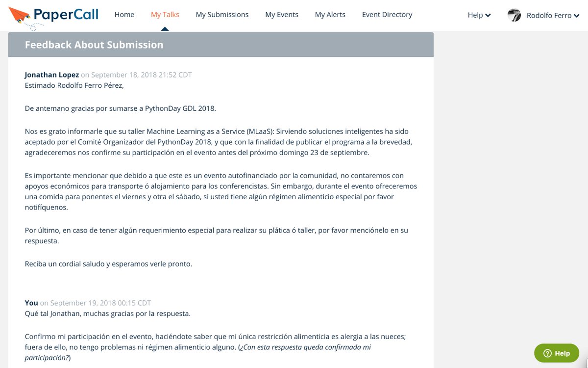Click the green Help button
Image resolution: width=588 pixels, height=368 pixels.
point(557,353)
